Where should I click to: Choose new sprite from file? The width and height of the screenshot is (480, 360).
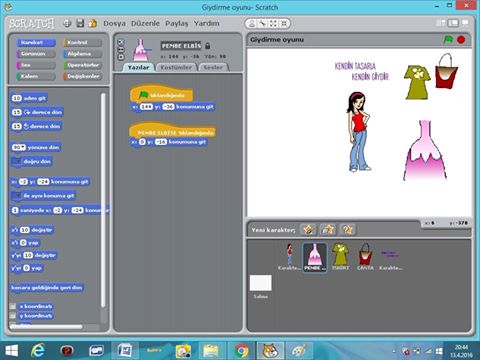(328, 230)
